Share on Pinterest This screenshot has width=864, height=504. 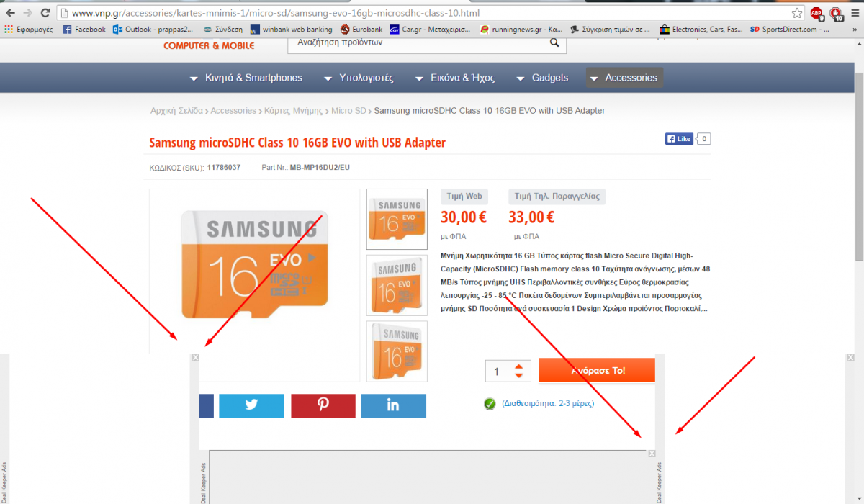point(323,406)
